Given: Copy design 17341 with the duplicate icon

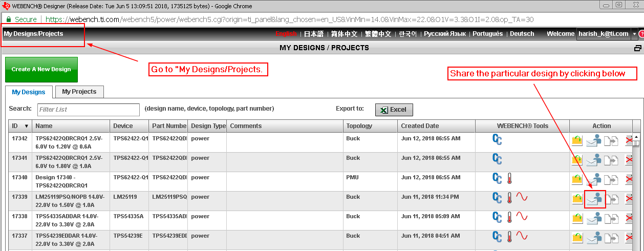Looking at the screenshot, I should (x=611, y=160).
